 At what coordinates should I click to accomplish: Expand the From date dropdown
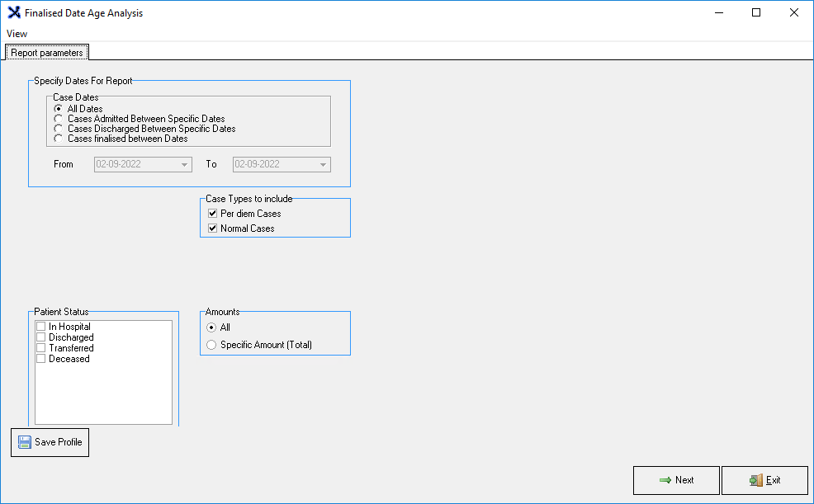click(x=183, y=164)
